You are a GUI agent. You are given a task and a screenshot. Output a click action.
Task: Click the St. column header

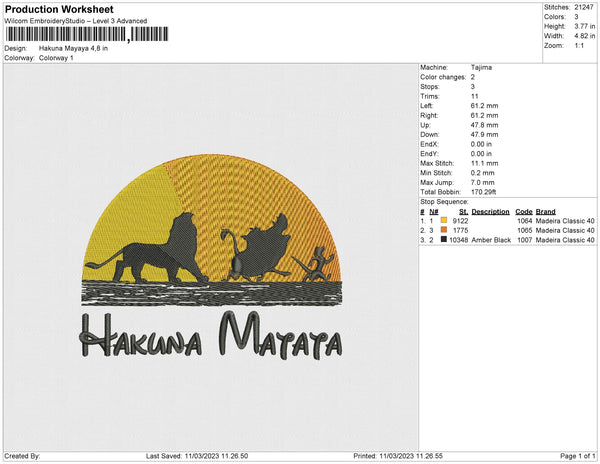(x=464, y=212)
